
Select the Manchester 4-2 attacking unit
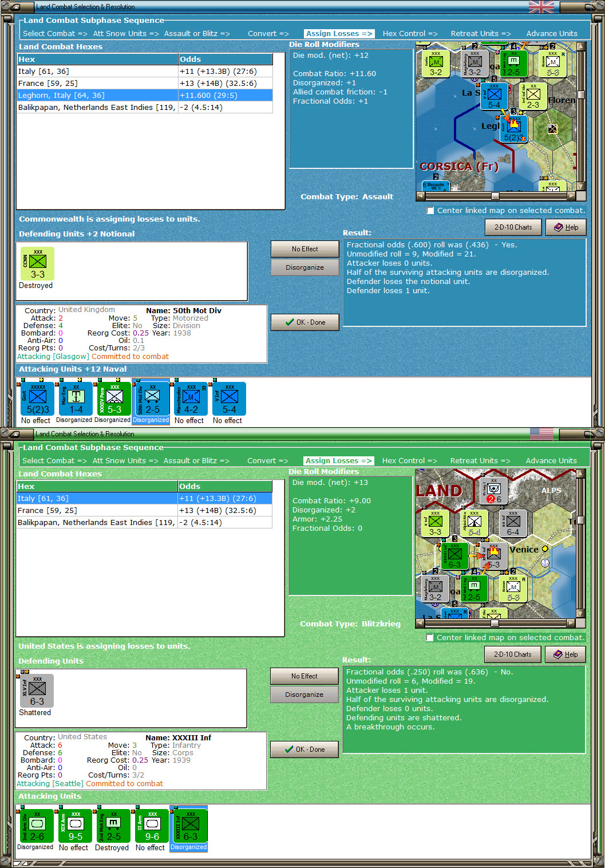click(x=191, y=399)
